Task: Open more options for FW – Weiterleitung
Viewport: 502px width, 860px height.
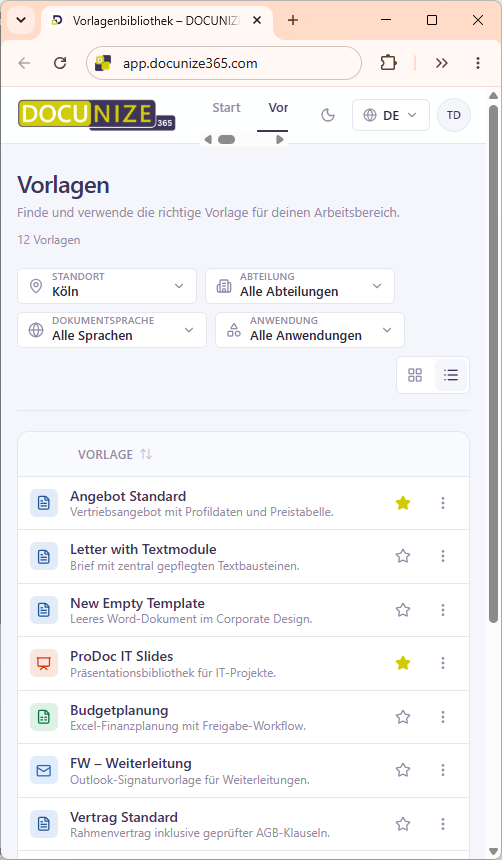Action: click(x=443, y=770)
